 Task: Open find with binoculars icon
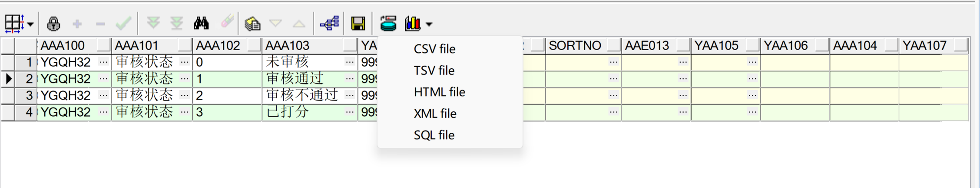coord(201,23)
